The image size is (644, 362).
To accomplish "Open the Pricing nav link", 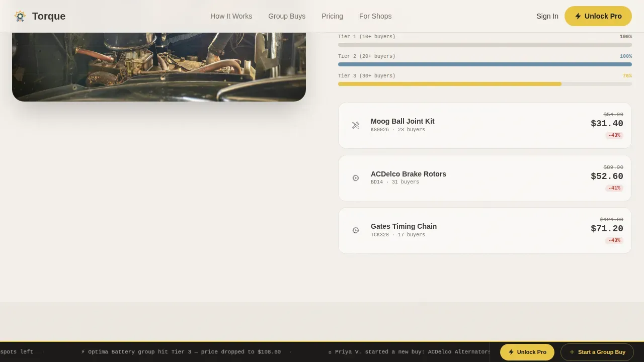I will (x=332, y=16).
